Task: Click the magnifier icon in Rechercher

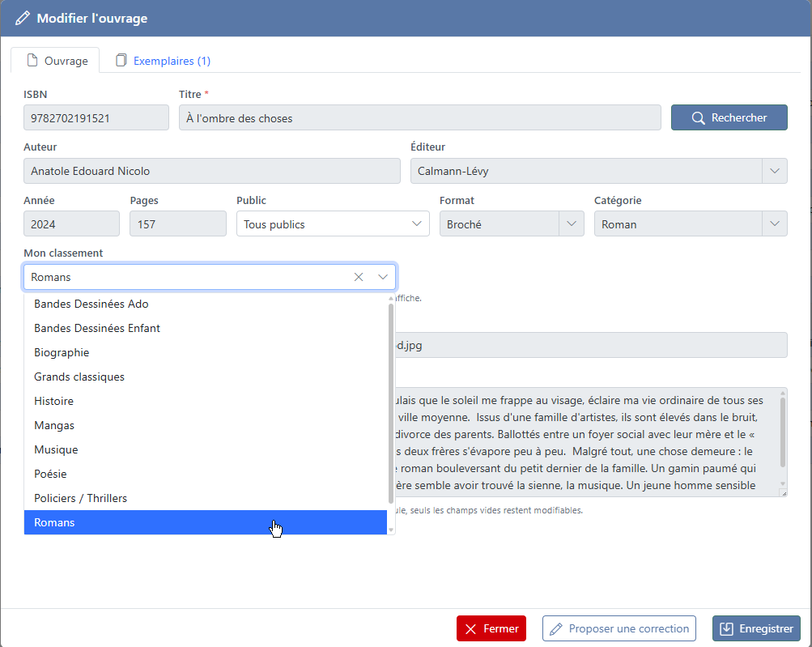Action: click(x=698, y=118)
